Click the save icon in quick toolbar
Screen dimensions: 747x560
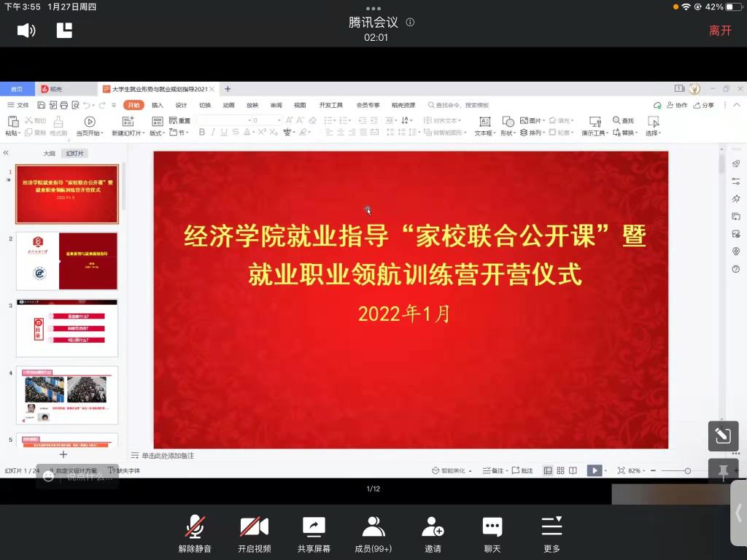(x=42, y=105)
